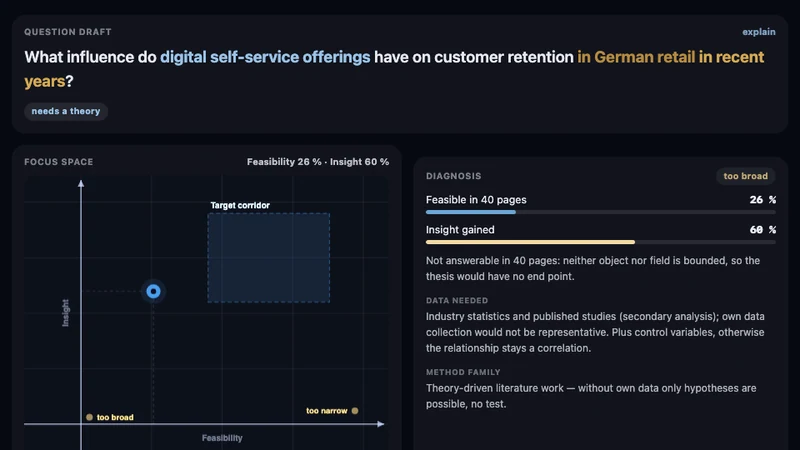This screenshot has width=800, height=450.
Task: Click the blue focus point marker
Action: (153, 291)
